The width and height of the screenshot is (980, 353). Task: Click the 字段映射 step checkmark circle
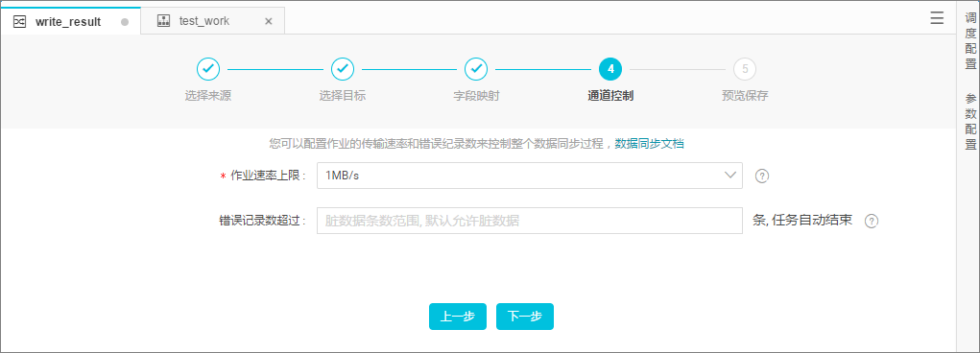coord(476,69)
